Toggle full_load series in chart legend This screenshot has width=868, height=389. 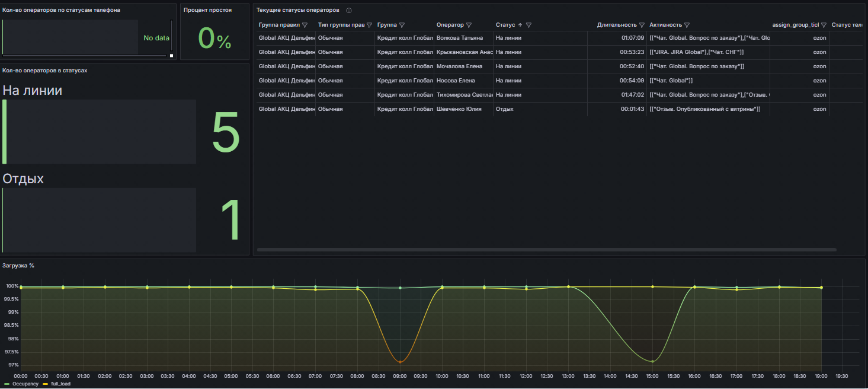click(59, 384)
